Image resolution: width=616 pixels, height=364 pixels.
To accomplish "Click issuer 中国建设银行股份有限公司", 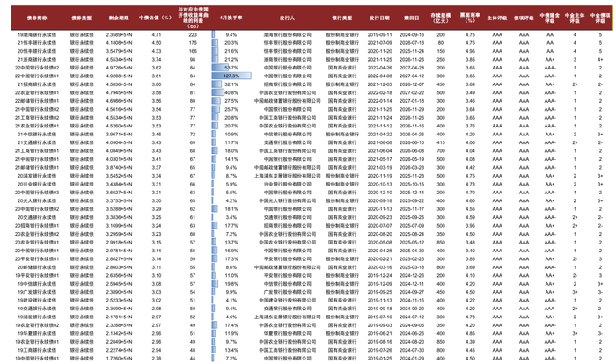I will 287,300.
